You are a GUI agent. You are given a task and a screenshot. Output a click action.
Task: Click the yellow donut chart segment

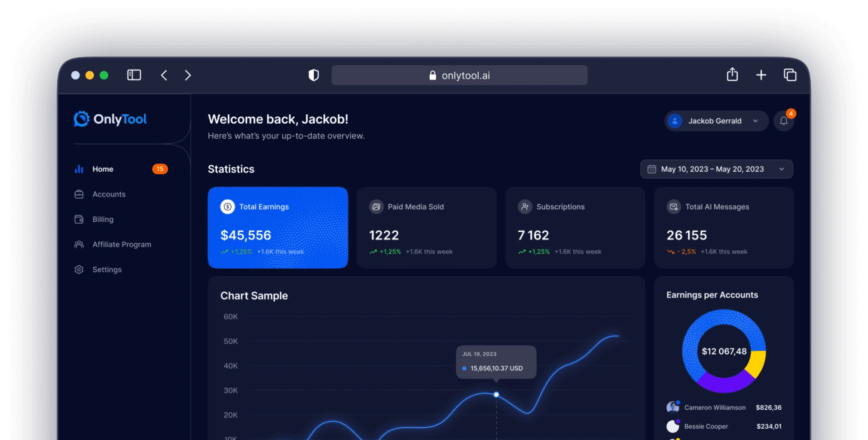756,364
